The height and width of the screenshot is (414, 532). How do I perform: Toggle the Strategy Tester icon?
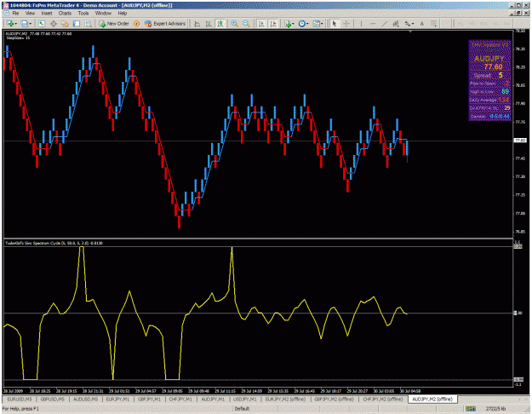coord(88,24)
